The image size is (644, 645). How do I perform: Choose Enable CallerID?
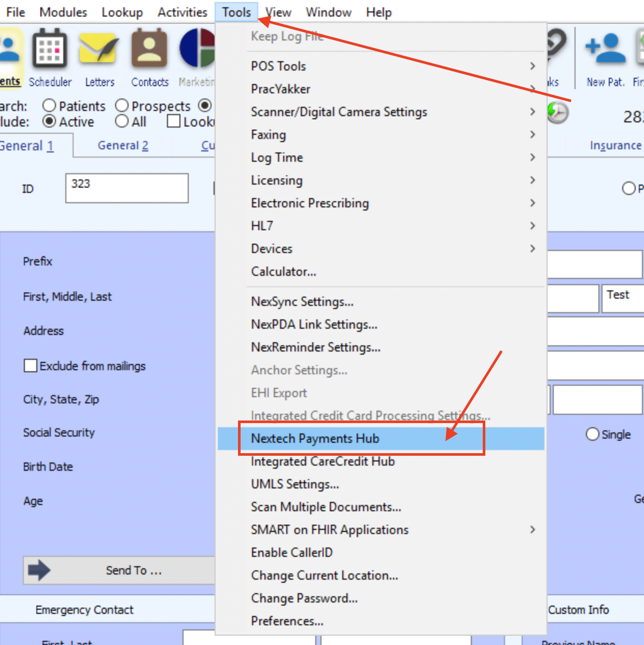coord(381,552)
